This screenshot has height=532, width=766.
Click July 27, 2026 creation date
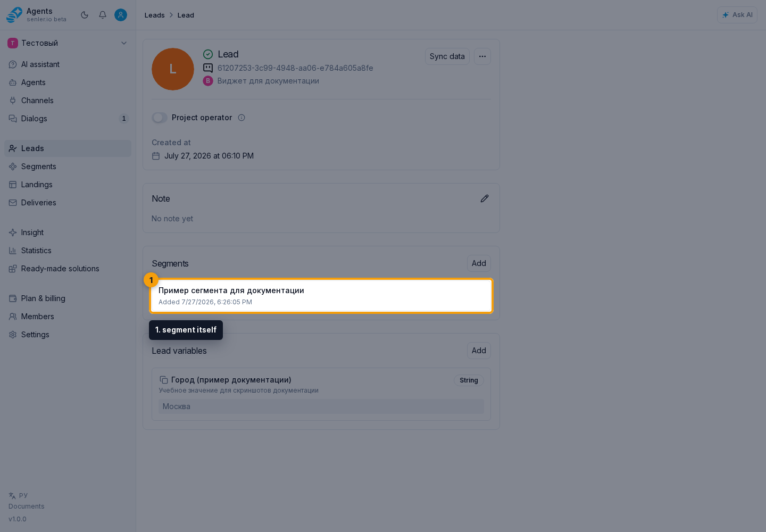pos(209,156)
